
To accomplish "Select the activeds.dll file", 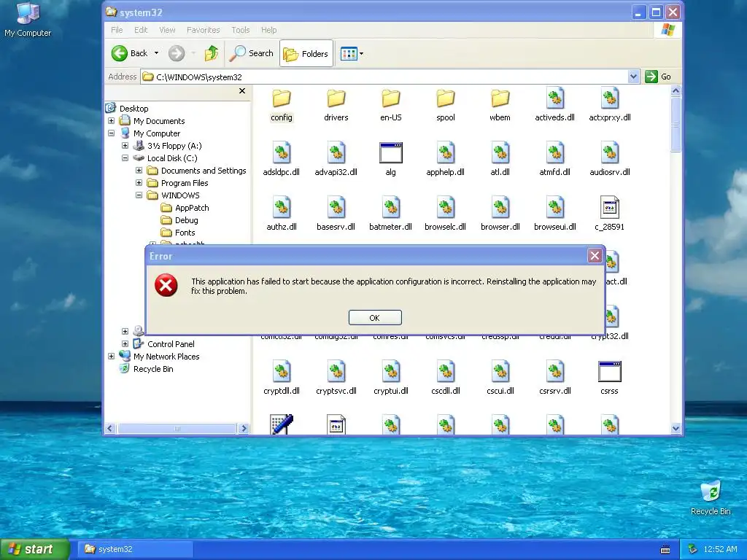I will pyautogui.click(x=555, y=105).
